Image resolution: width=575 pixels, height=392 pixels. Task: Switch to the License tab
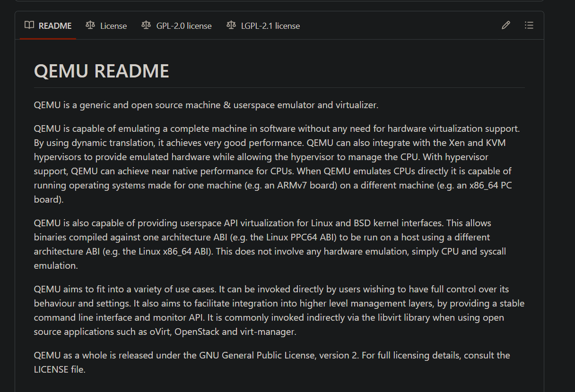pyautogui.click(x=106, y=26)
